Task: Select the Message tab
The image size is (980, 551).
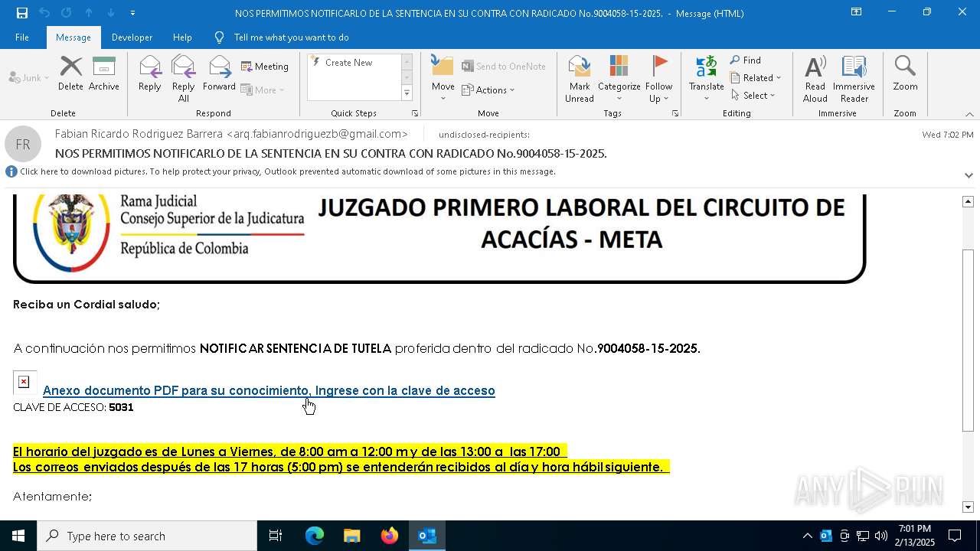Action: point(73,37)
